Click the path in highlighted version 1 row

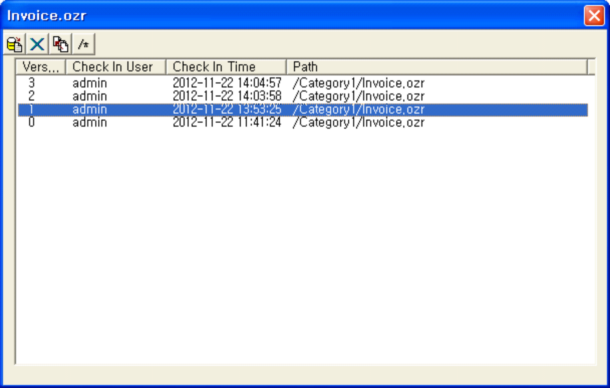tap(358, 109)
